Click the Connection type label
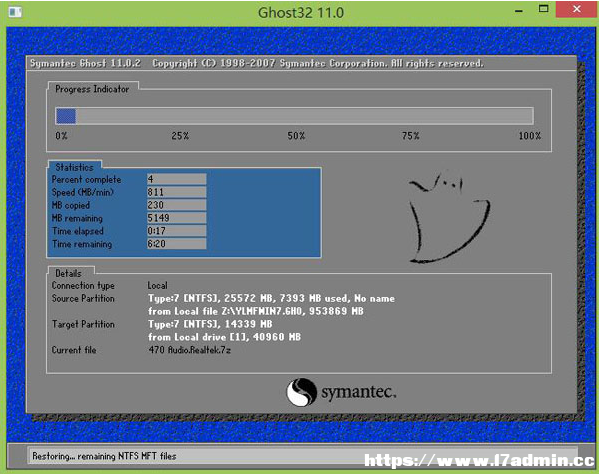600x474 pixels. pos(83,286)
